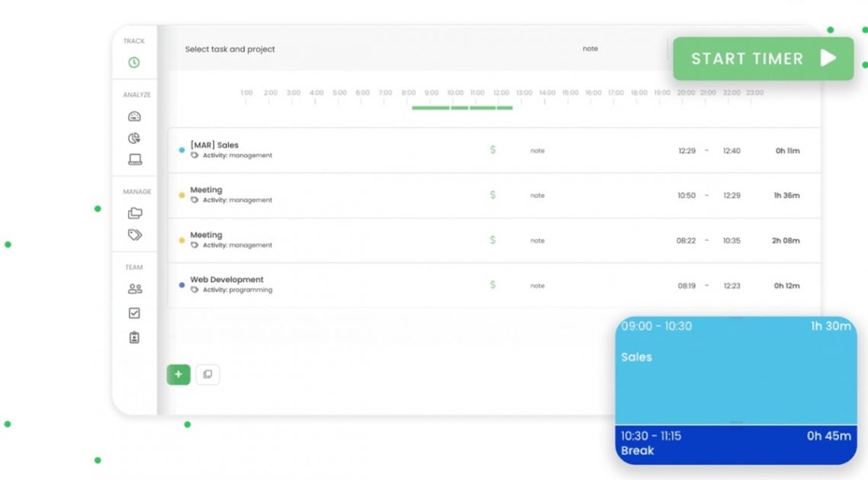The width and height of the screenshot is (868, 480).
Task: Click the tag icon under 10:50 Meeting entry
Action: point(194,200)
